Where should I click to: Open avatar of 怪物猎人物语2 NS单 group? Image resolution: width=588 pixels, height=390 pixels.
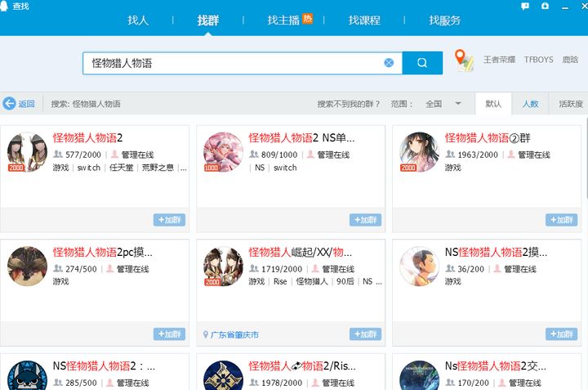point(223,152)
